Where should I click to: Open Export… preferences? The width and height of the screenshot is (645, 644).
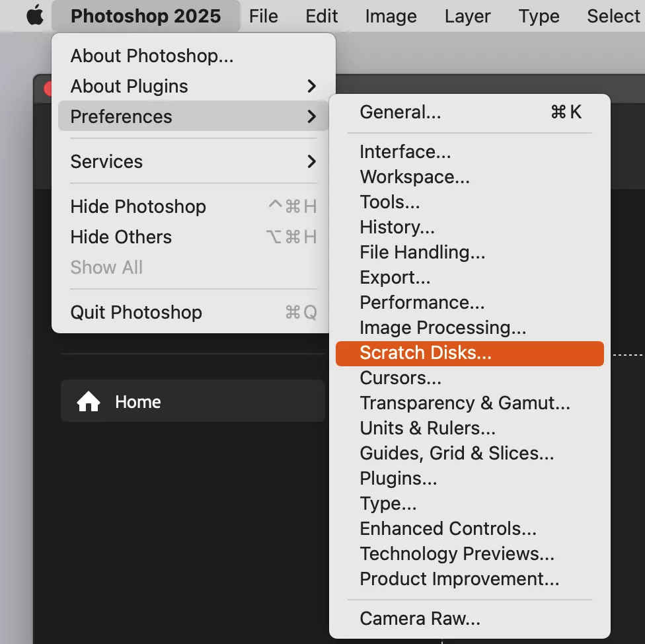470,277
